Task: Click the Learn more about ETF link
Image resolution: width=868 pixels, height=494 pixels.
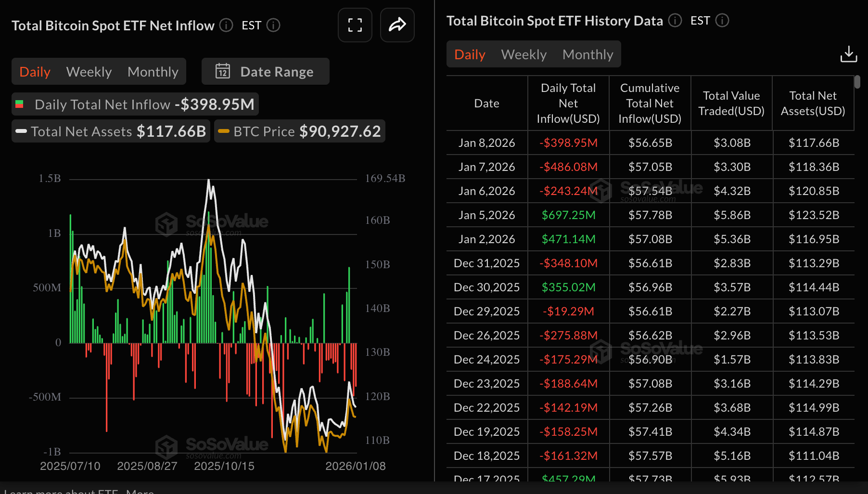Action: [x=60, y=492]
